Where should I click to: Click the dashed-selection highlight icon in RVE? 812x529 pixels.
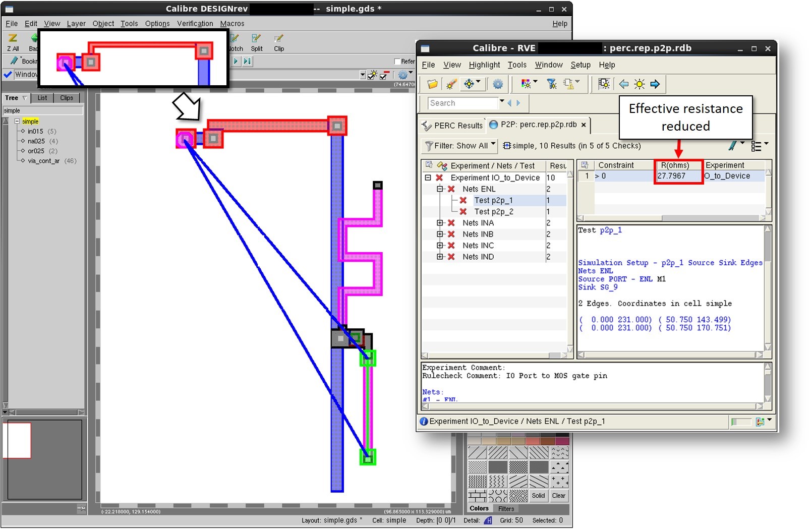[x=568, y=84]
